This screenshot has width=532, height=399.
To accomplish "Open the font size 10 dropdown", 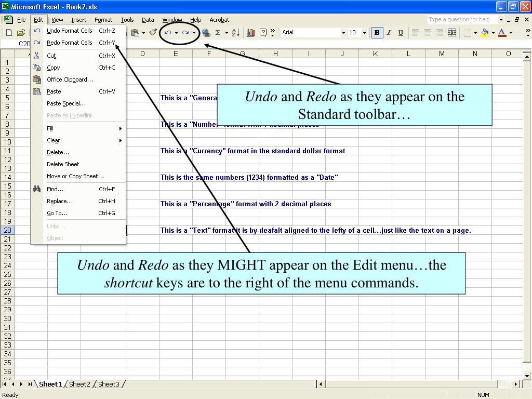I will point(364,33).
